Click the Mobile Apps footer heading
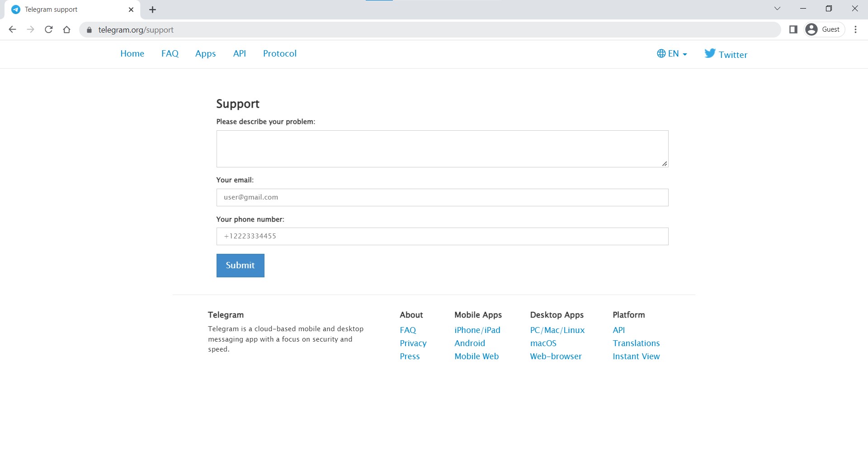The width and height of the screenshot is (868, 466). [478, 315]
